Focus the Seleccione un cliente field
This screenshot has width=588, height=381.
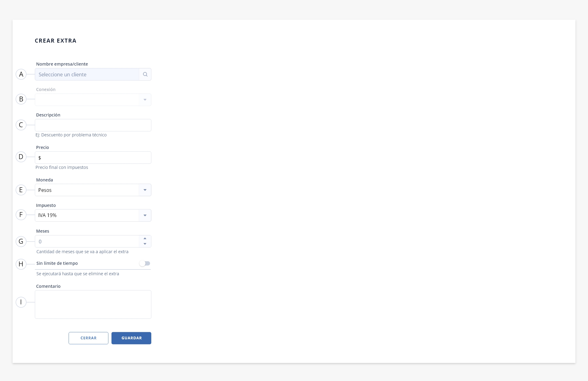pyautogui.click(x=87, y=74)
